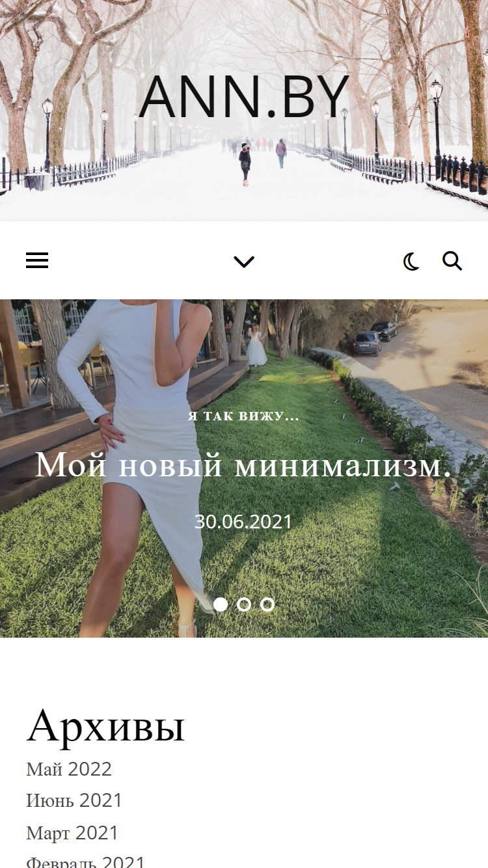This screenshot has width=488, height=868.
Task: Select the first slider dot
Action: (221, 604)
